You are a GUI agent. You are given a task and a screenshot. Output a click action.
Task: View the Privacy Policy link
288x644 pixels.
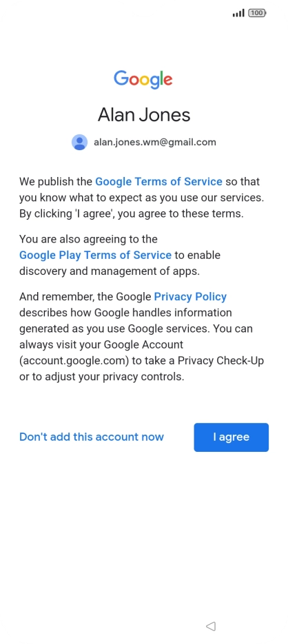pos(190,297)
